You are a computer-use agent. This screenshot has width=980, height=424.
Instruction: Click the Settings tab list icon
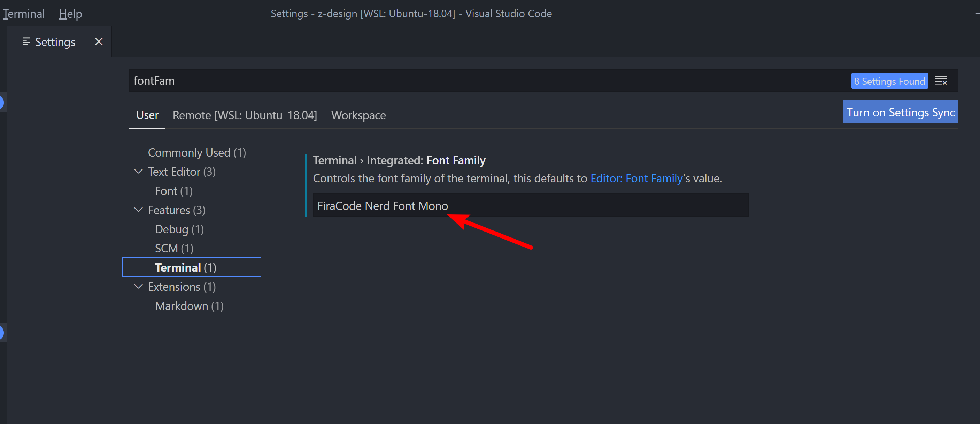(26, 42)
